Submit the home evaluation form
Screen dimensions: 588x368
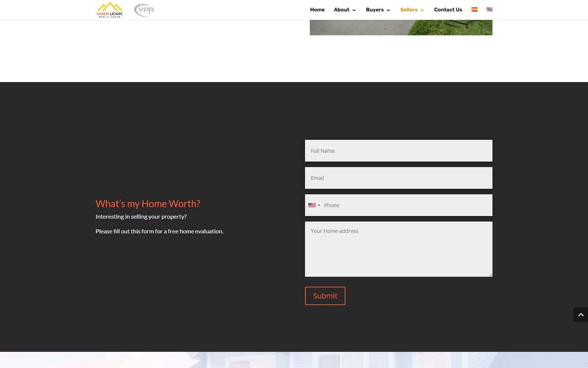pyautogui.click(x=325, y=296)
